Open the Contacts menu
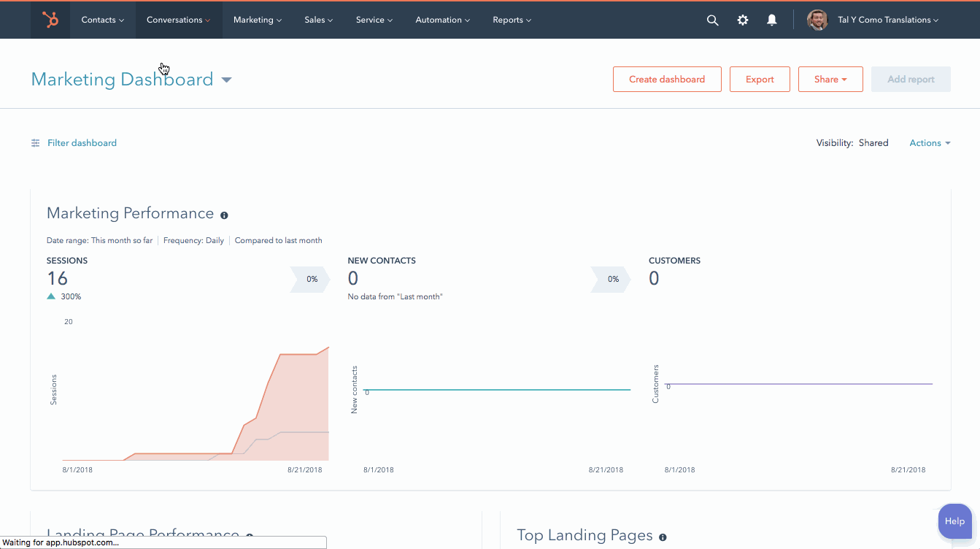The width and height of the screenshot is (980, 549). click(x=102, y=20)
